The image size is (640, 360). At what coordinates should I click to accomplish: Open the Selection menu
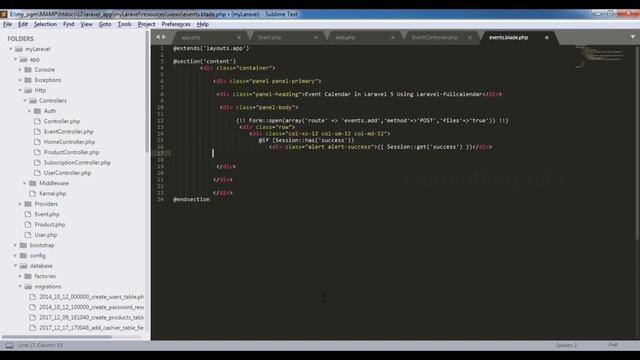click(x=45, y=24)
